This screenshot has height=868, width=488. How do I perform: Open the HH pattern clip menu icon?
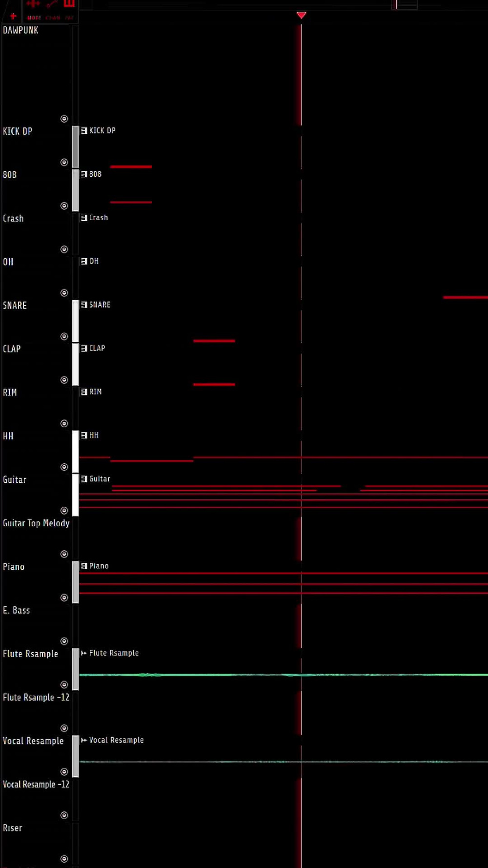(x=84, y=435)
